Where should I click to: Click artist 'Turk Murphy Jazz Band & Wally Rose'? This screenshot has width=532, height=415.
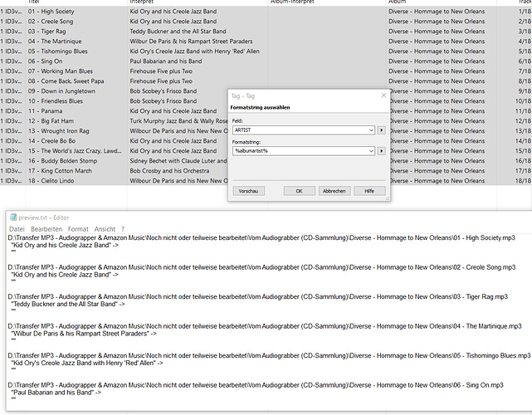(178, 121)
